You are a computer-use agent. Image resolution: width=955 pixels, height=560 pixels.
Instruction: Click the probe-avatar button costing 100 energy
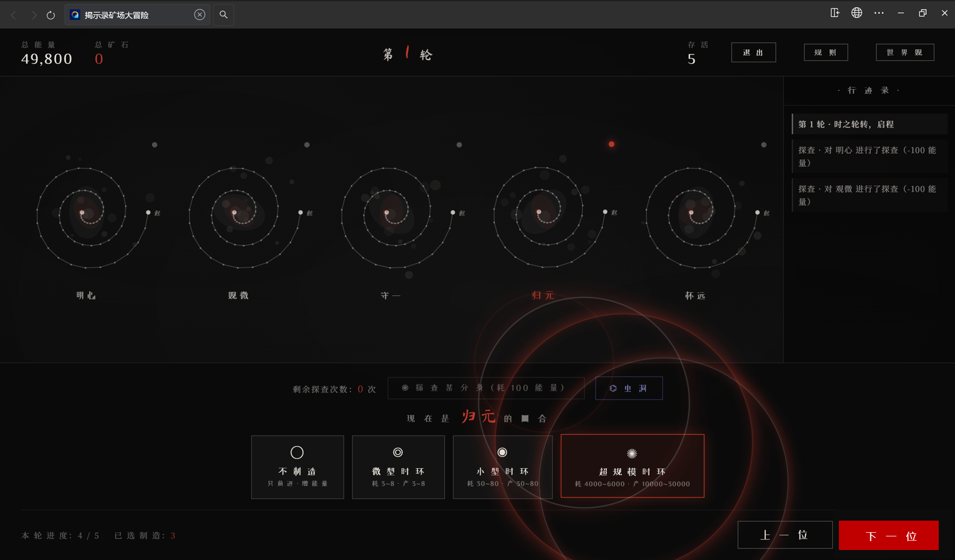[486, 388]
